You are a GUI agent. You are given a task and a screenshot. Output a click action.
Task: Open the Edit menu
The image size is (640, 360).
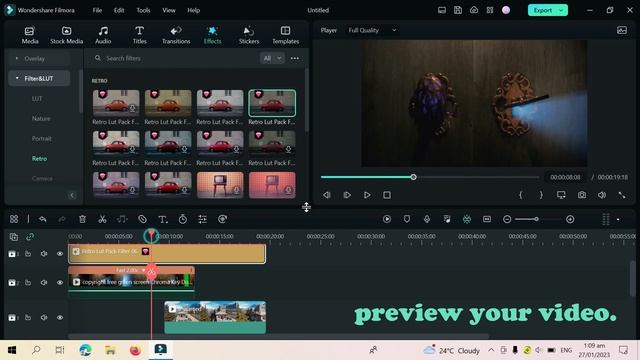point(119,10)
